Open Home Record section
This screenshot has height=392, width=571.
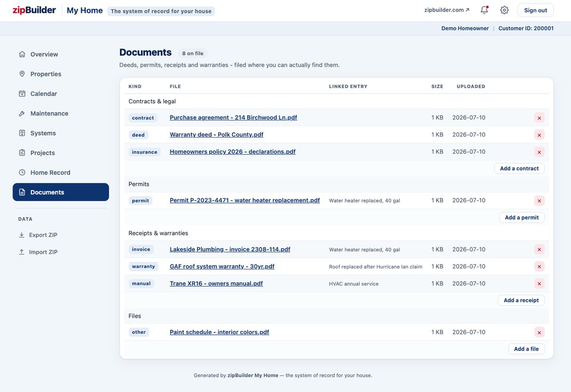(x=61, y=172)
